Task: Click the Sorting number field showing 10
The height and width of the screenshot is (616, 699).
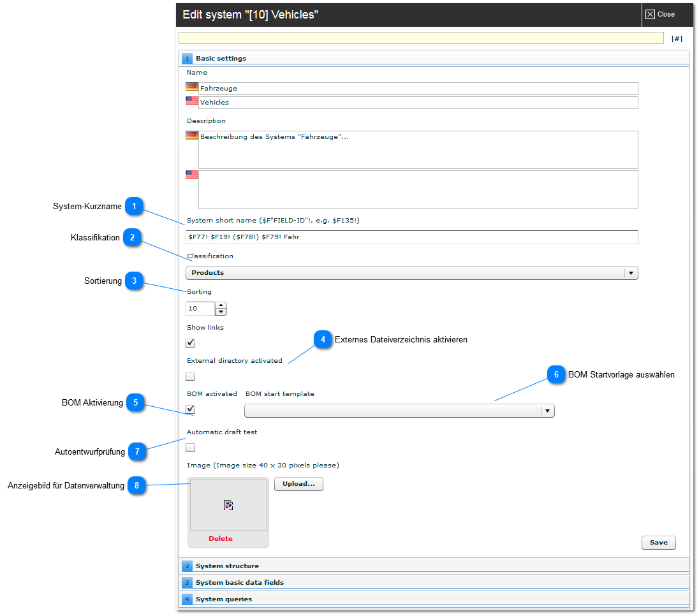Action: [201, 309]
